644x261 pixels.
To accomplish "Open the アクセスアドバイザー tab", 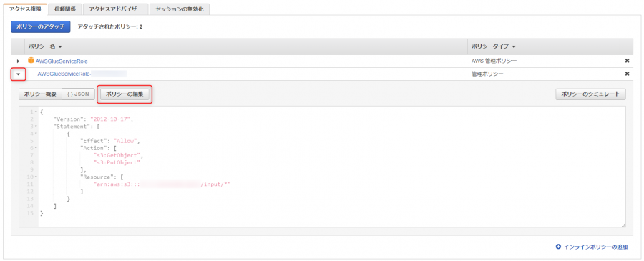I will tap(115, 9).
